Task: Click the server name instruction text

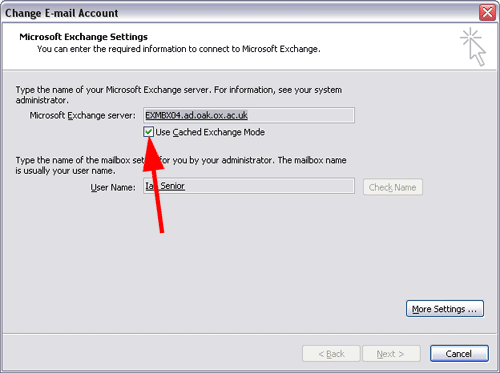Action: 179,95
